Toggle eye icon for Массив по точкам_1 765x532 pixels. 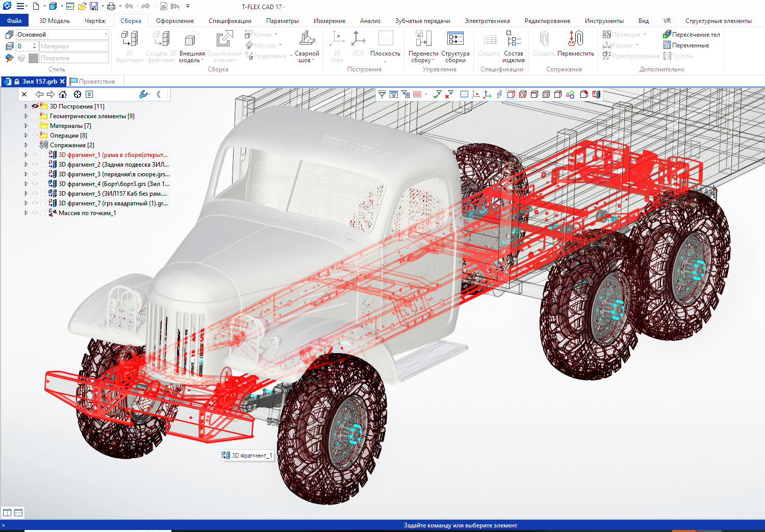pos(35,213)
